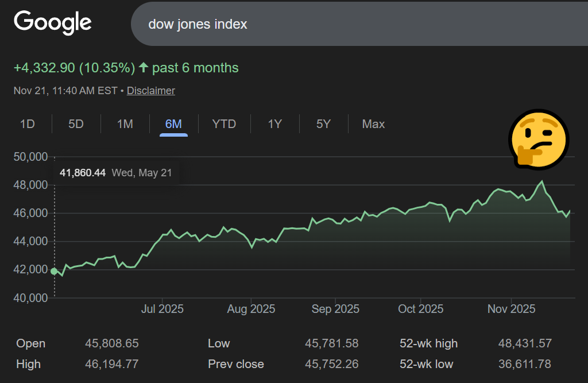This screenshot has width=588, height=383.
Task: Click the 52-wk low label
Action: [x=427, y=364]
